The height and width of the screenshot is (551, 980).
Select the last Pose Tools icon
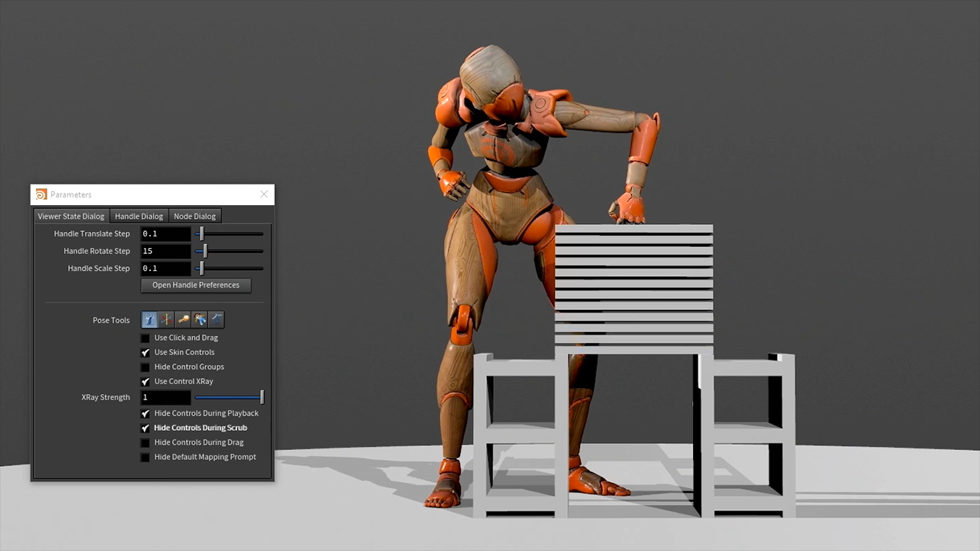point(217,320)
